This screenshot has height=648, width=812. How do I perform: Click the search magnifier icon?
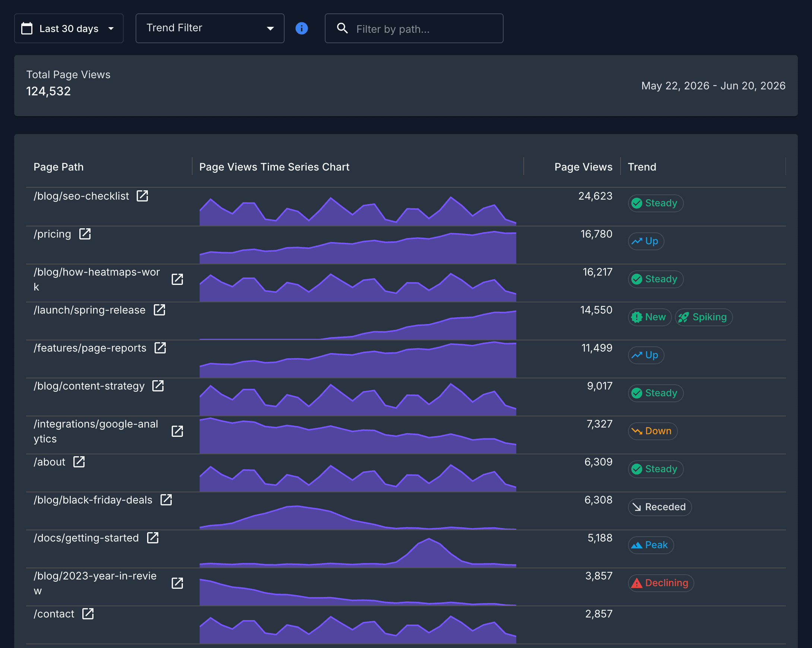click(x=342, y=28)
